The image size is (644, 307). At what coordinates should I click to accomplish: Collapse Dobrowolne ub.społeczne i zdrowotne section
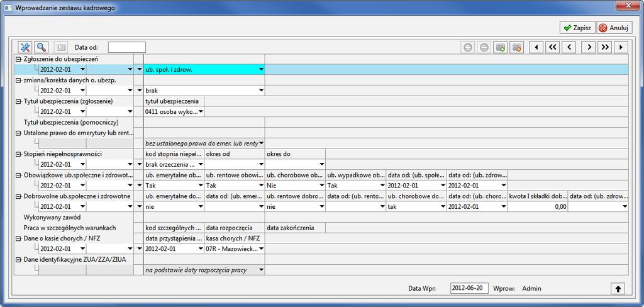pyautogui.click(x=18, y=196)
